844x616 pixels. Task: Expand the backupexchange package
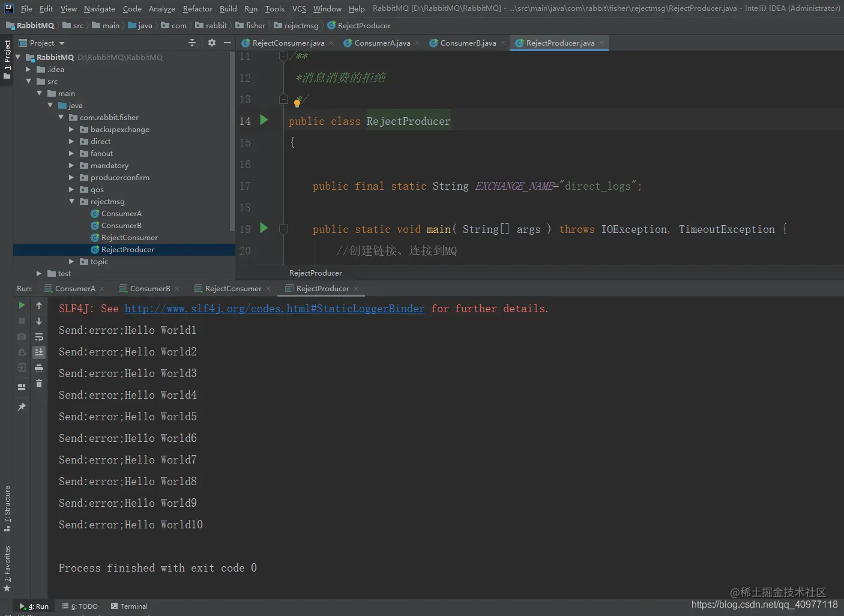71,129
